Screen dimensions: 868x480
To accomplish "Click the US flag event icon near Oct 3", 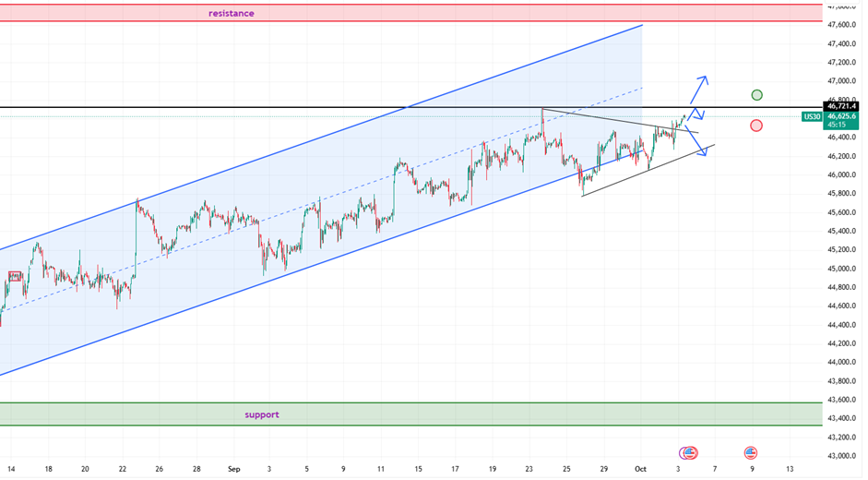I will click(688, 452).
